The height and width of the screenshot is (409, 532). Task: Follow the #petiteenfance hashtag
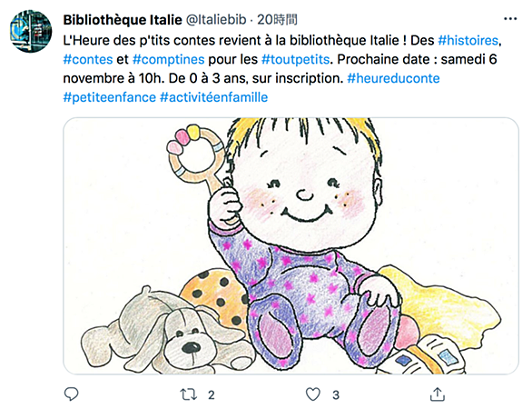coord(110,97)
